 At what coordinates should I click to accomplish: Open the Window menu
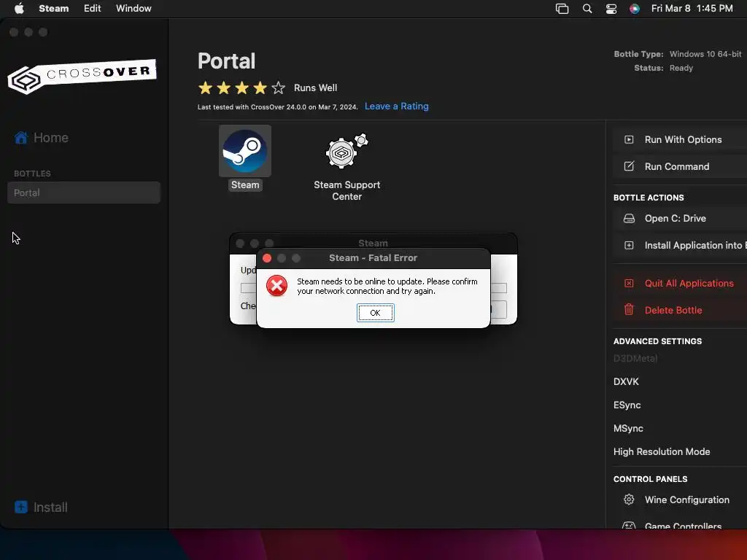click(x=133, y=8)
